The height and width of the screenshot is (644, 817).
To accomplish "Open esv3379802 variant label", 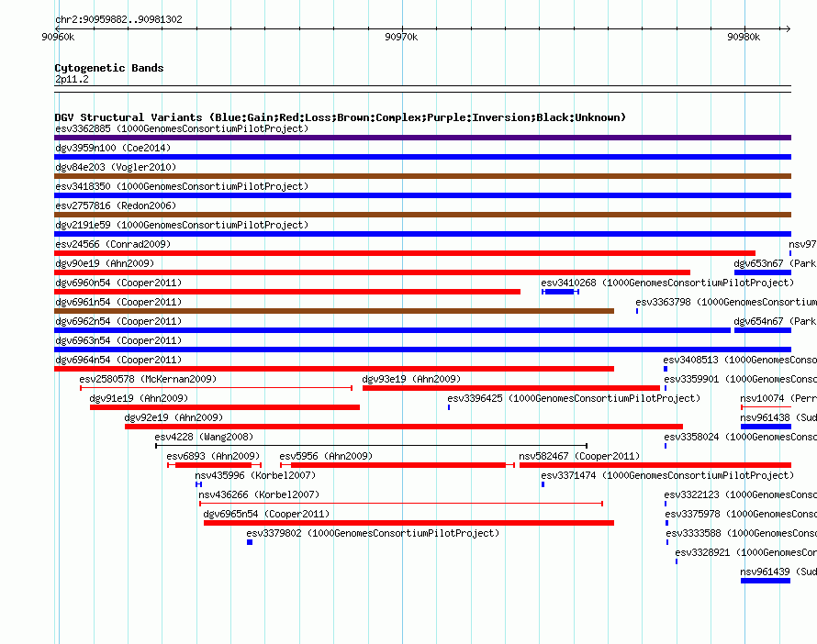I will coord(373,533).
